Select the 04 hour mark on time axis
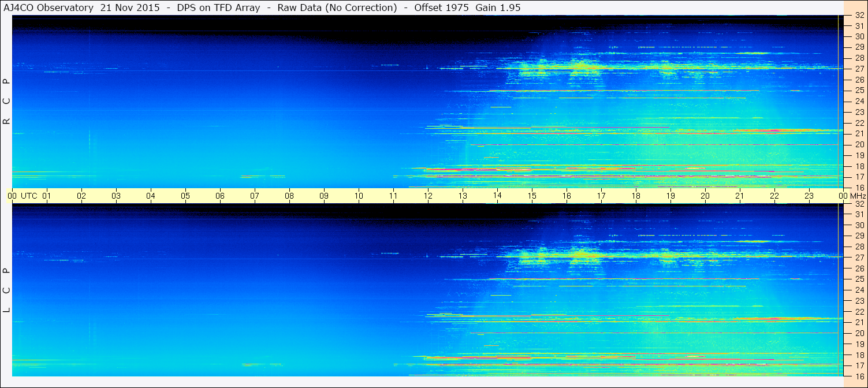This screenshot has width=868, height=388. pyautogui.click(x=151, y=196)
